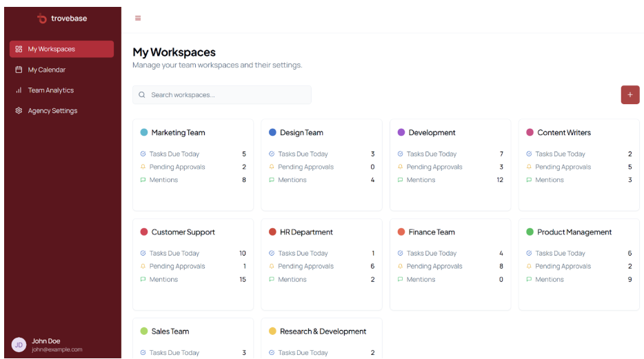Viewport: 644px width, 359px height.
Task: Click HR Department Pending Approvals bell icon
Action: click(272, 266)
